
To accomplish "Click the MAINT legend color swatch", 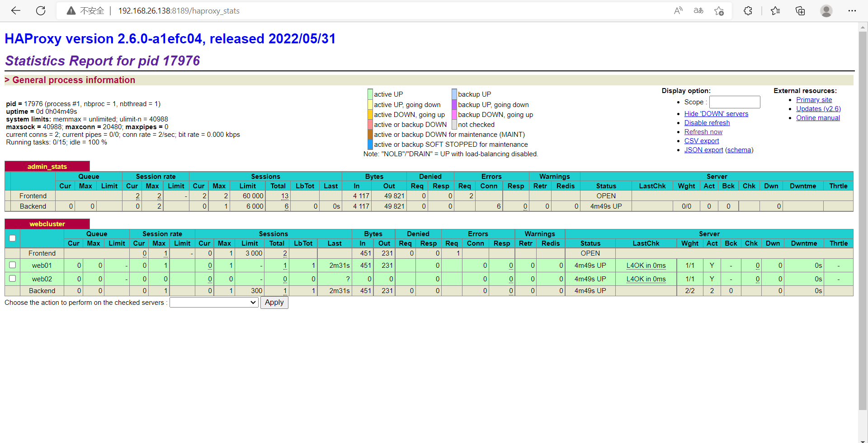I will (370, 135).
